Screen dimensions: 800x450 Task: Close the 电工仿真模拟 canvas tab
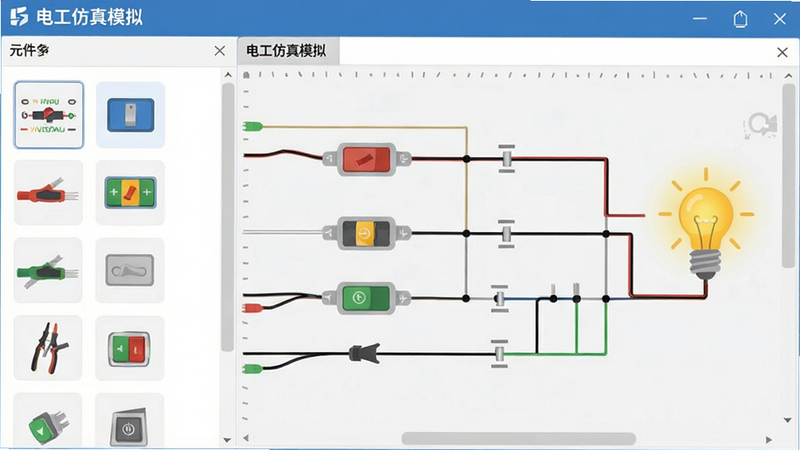pos(782,52)
